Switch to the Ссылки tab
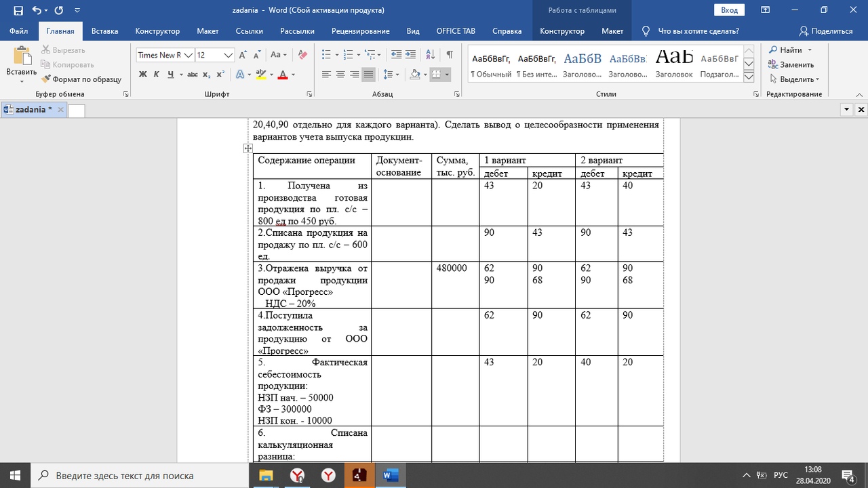The height and width of the screenshot is (488, 868). tap(250, 31)
